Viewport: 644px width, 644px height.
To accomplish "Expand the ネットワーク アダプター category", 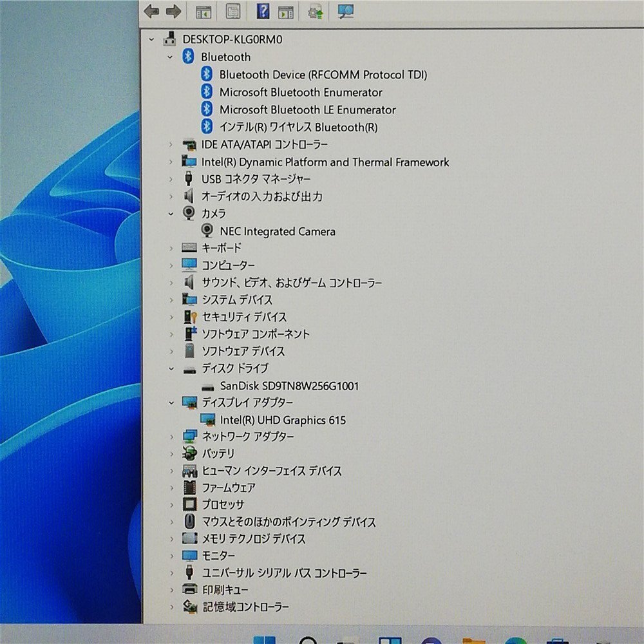I will tap(172, 437).
